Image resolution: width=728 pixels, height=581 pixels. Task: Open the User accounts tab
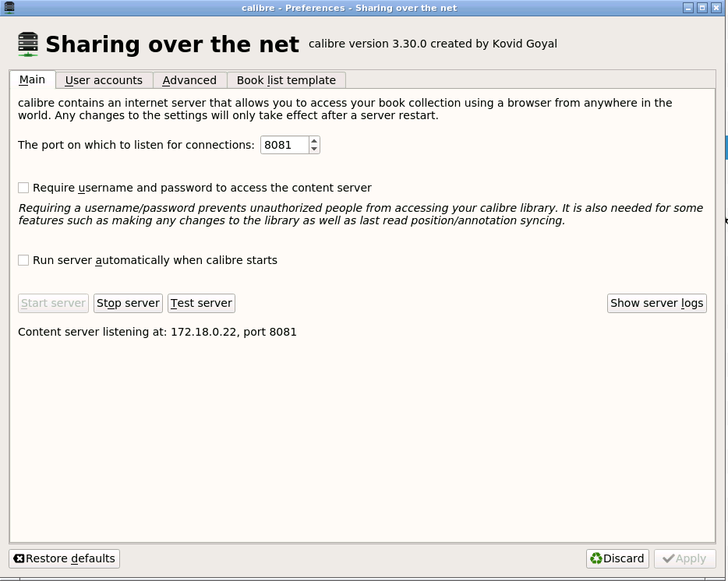tap(104, 80)
